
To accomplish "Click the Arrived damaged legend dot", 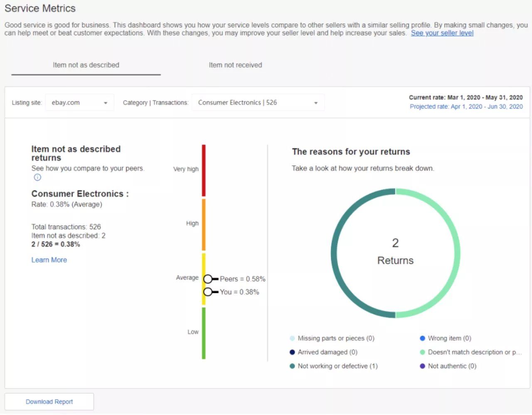I will pyautogui.click(x=292, y=352).
